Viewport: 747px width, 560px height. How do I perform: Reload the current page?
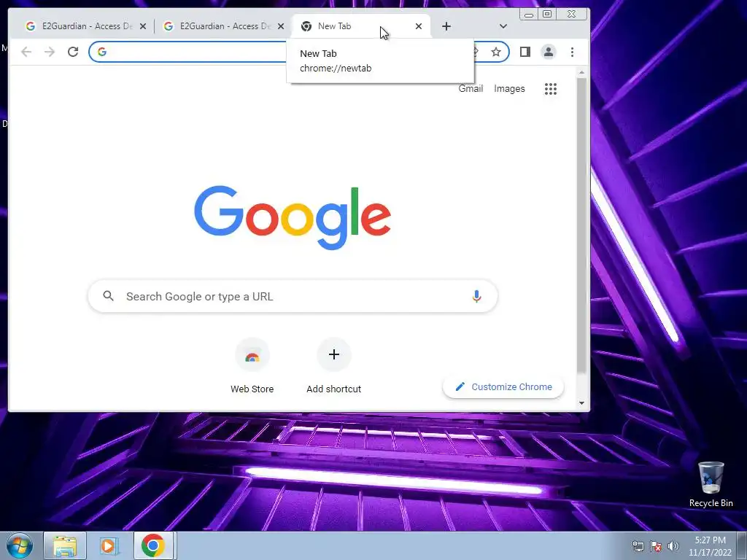tap(73, 52)
